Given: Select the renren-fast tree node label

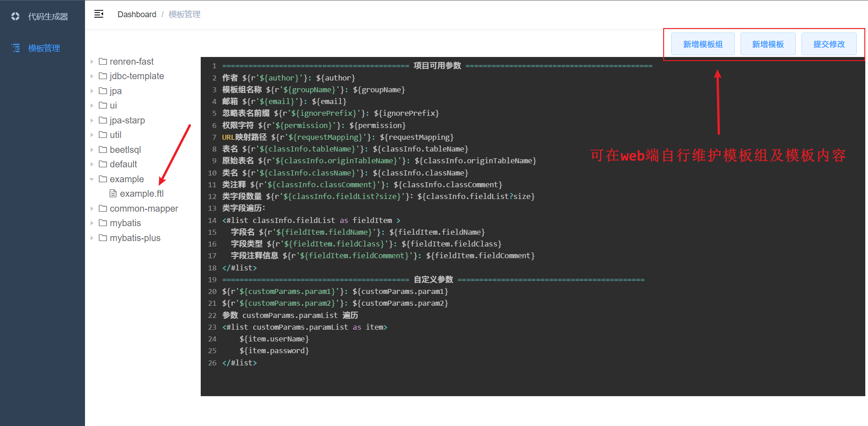Looking at the screenshot, I should [132, 62].
